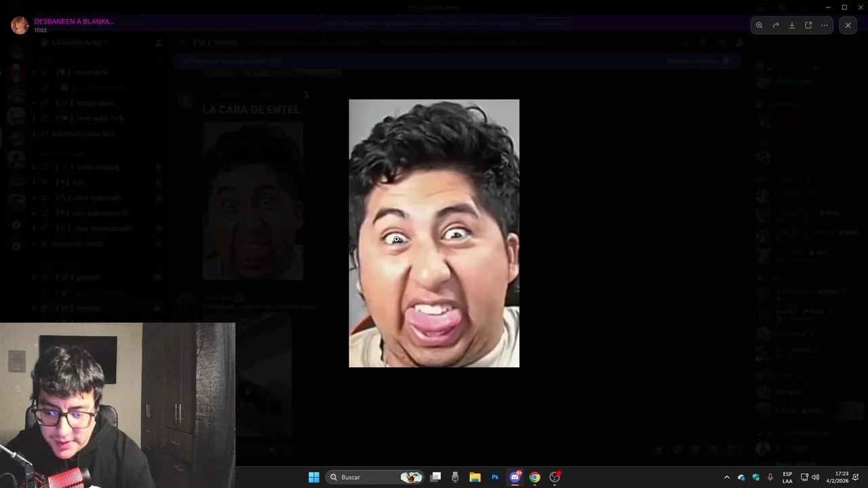This screenshot has width=868, height=488.
Task: Open Google Chrome from the taskbar
Action: (x=534, y=477)
